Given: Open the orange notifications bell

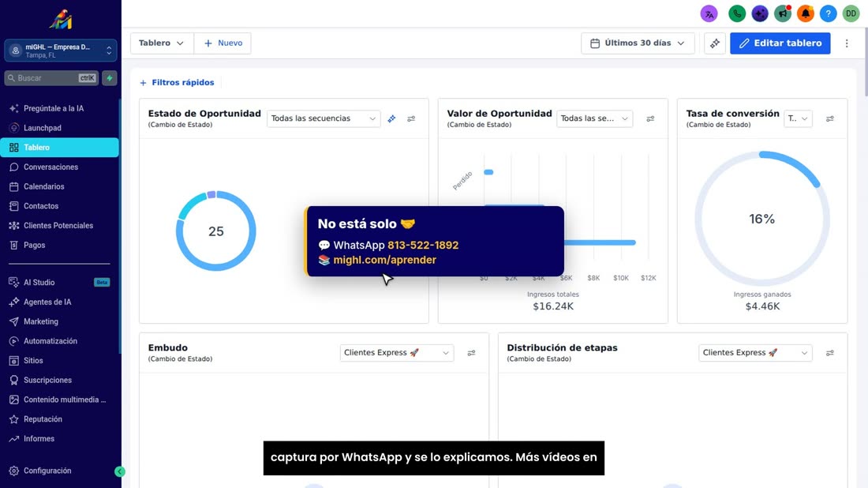Looking at the screenshot, I should (x=806, y=13).
